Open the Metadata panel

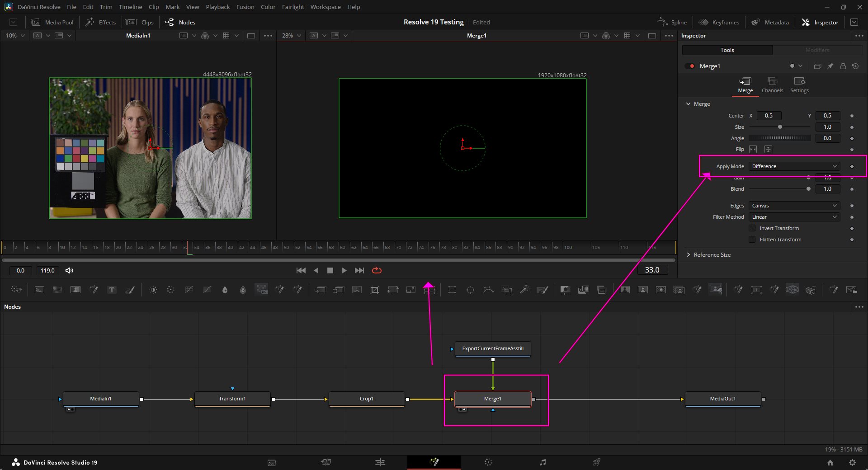click(770, 22)
